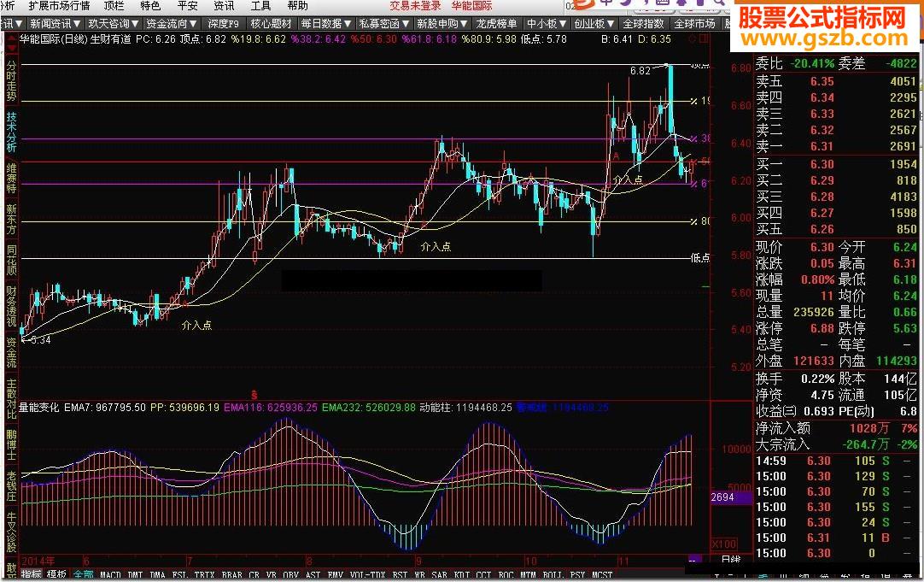The width and height of the screenshot is (924, 582).
Task: Expand the 私募密函 dropdown
Action: (383, 24)
